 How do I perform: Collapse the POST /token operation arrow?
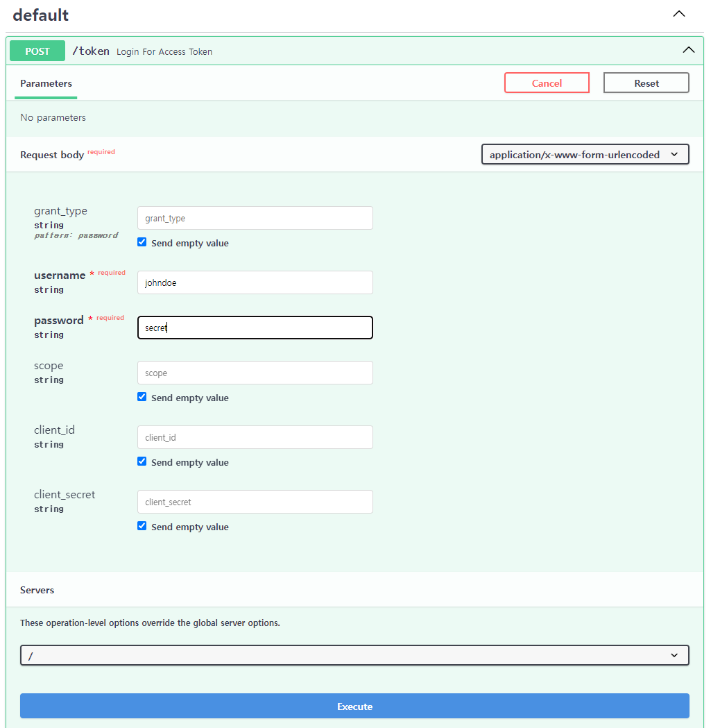[x=688, y=50]
